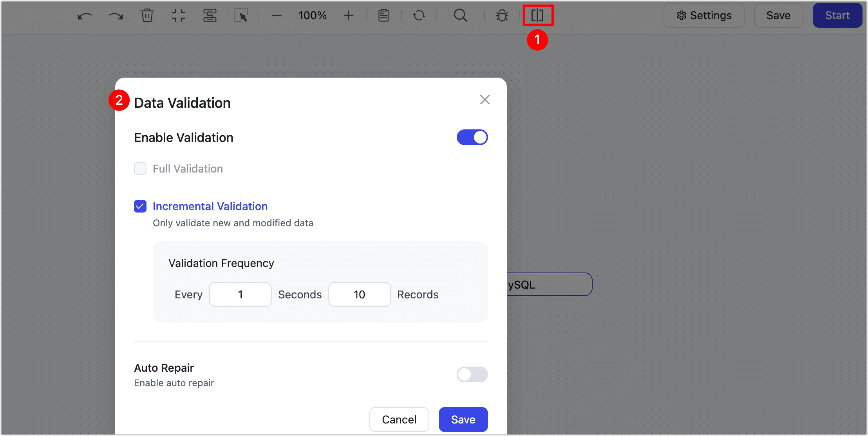Image resolution: width=868 pixels, height=436 pixels.
Task: Undo the last canvas action
Action: [85, 16]
